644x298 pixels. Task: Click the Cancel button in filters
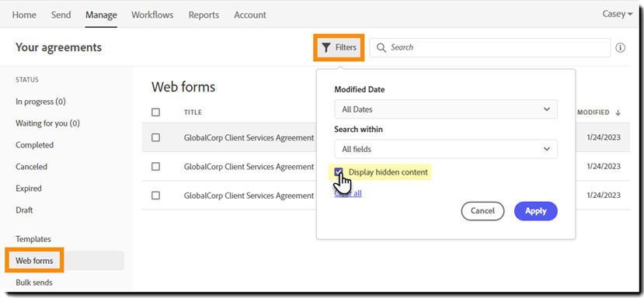[482, 211]
